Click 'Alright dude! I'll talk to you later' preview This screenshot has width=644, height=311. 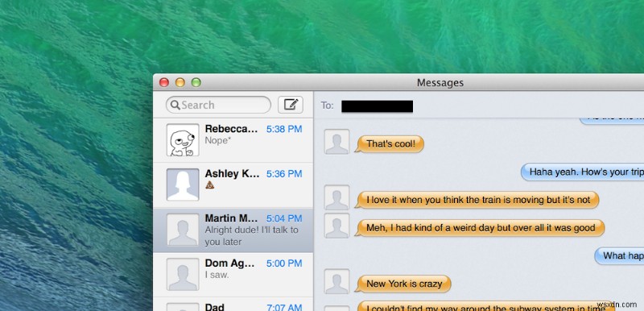click(251, 236)
